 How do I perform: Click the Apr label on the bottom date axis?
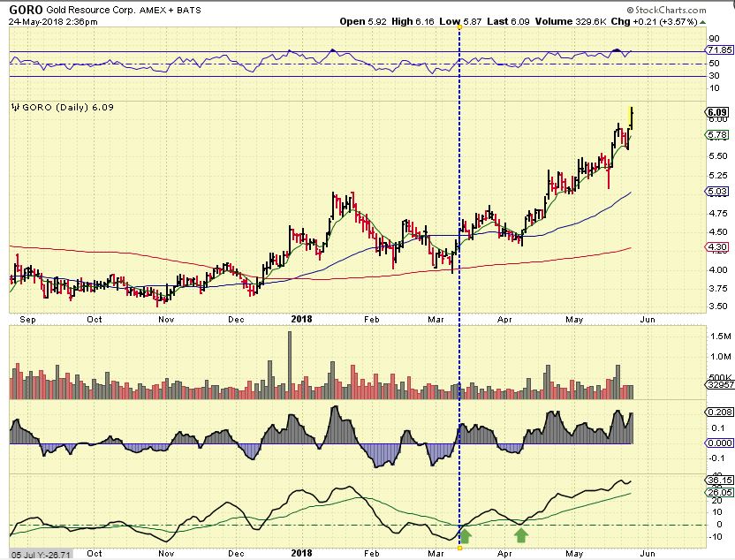click(504, 554)
